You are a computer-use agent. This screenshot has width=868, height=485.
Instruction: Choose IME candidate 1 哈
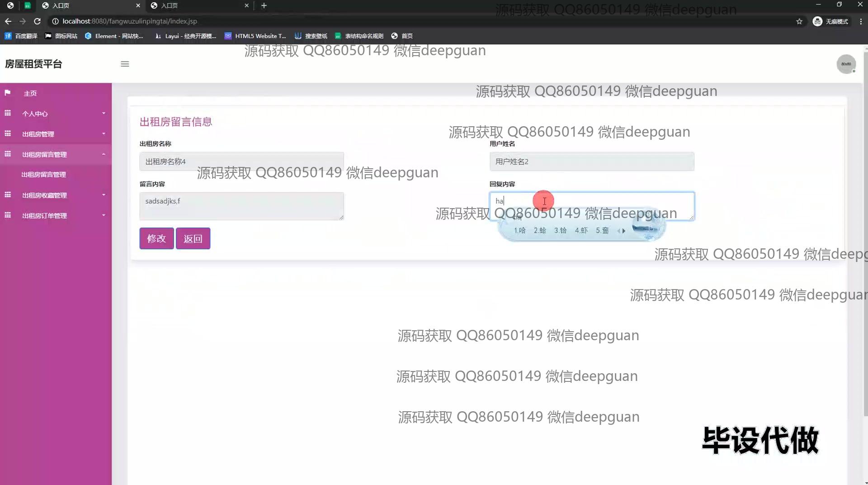520,231
